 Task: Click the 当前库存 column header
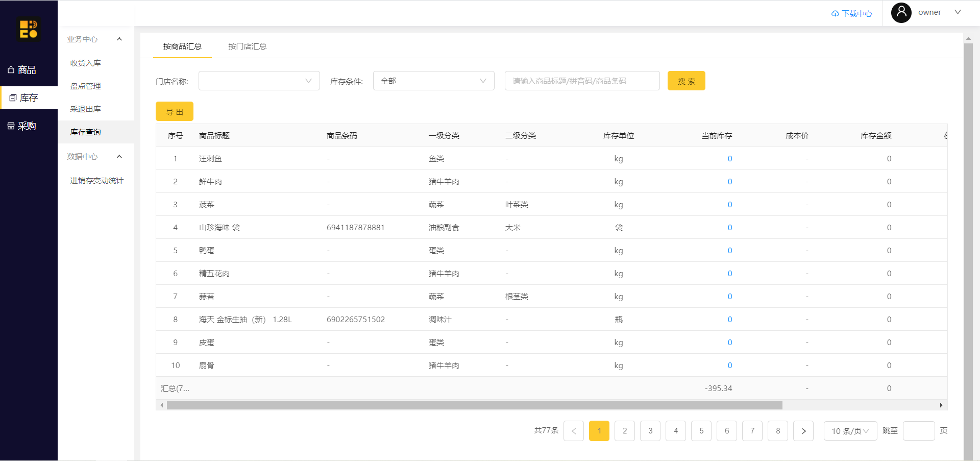(717, 136)
